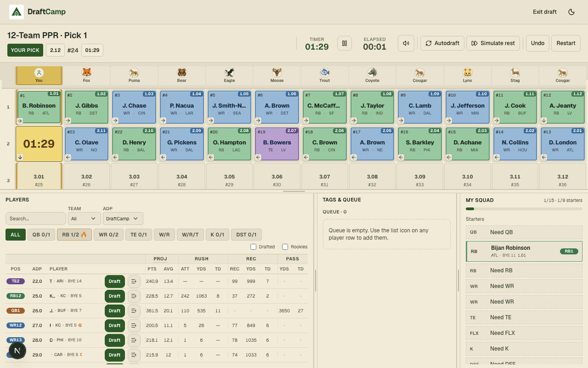This screenshot has height=368, width=588.
Task: Pause the draft timer
Action: tap(345, 43)
